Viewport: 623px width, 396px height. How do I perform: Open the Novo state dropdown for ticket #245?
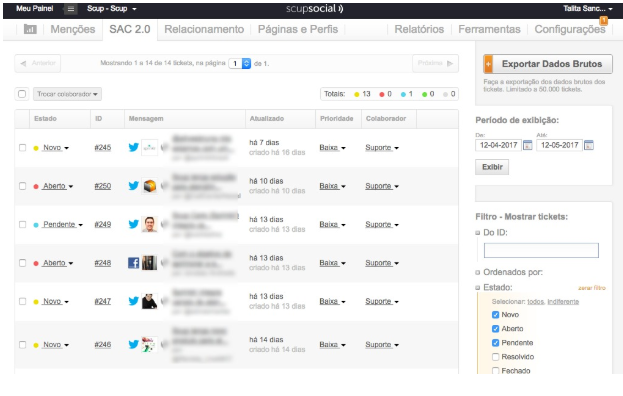click(x=56, y=147)
